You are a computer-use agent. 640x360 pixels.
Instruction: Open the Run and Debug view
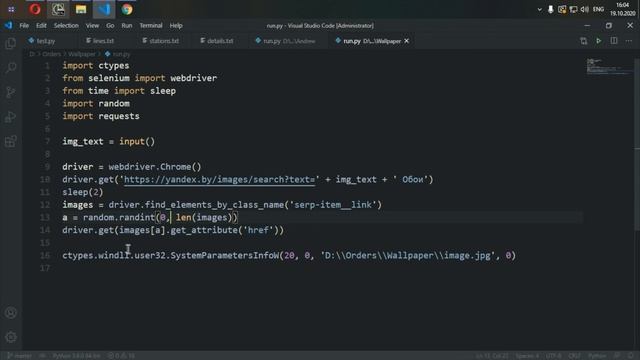click(x=11, y=117)
